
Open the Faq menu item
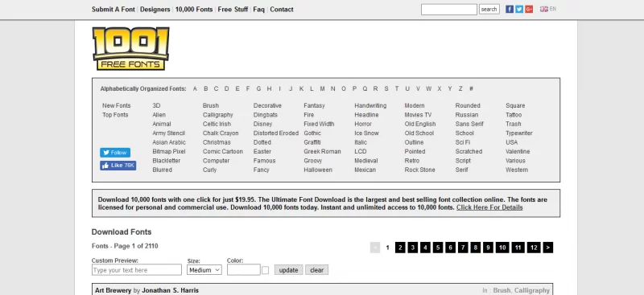click(x=258, y=10)
